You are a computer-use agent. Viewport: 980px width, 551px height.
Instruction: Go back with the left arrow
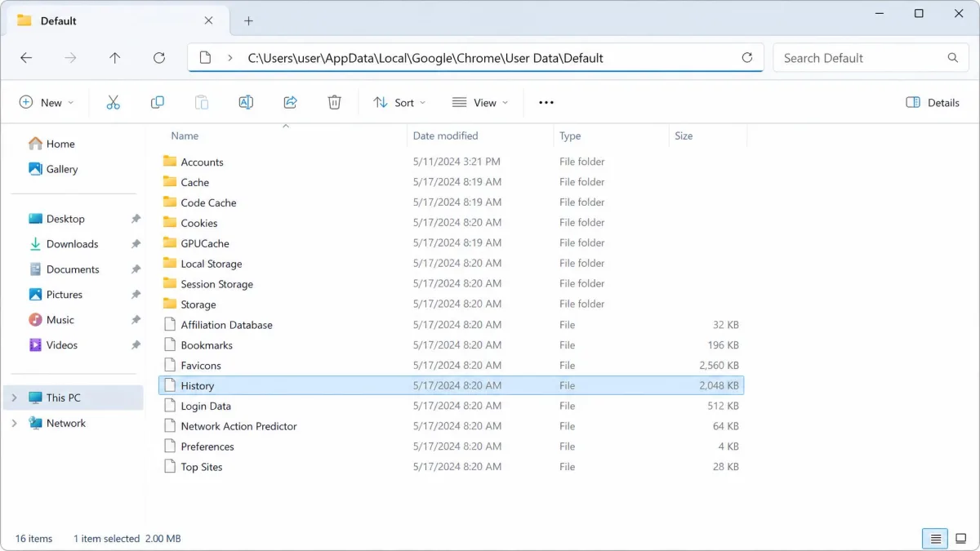click(26, 58)
